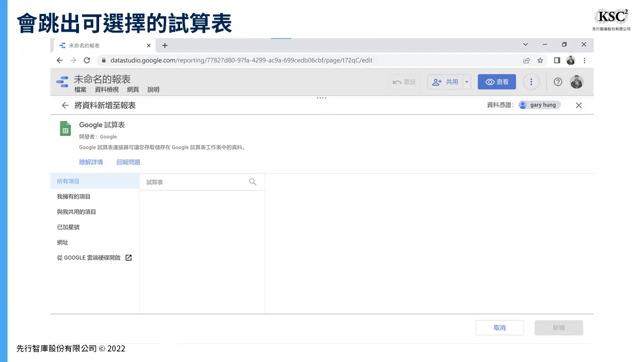Open the 資料檢視 menu
Screen dimensions: 644x362
click(x=107, y=89)
